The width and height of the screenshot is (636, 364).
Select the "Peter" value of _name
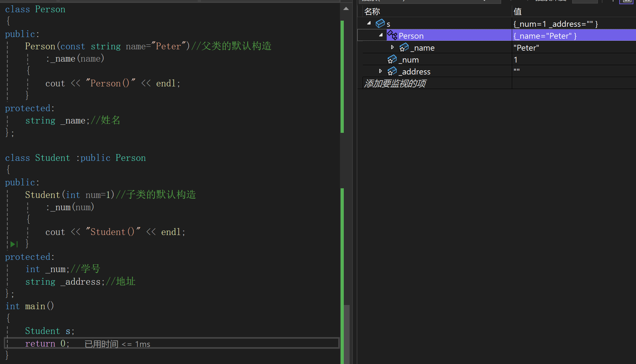tap(526, 48)
